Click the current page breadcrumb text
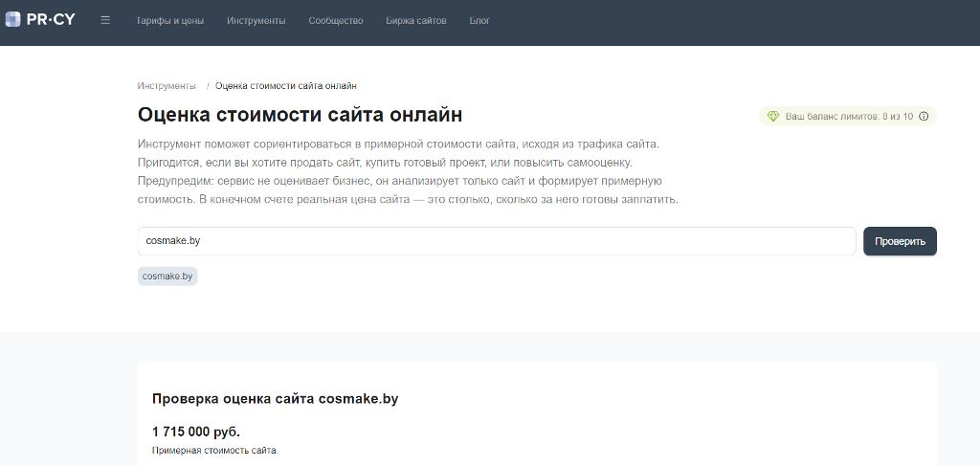The height and width of the screenshot is (466, 980). point(285,86)
